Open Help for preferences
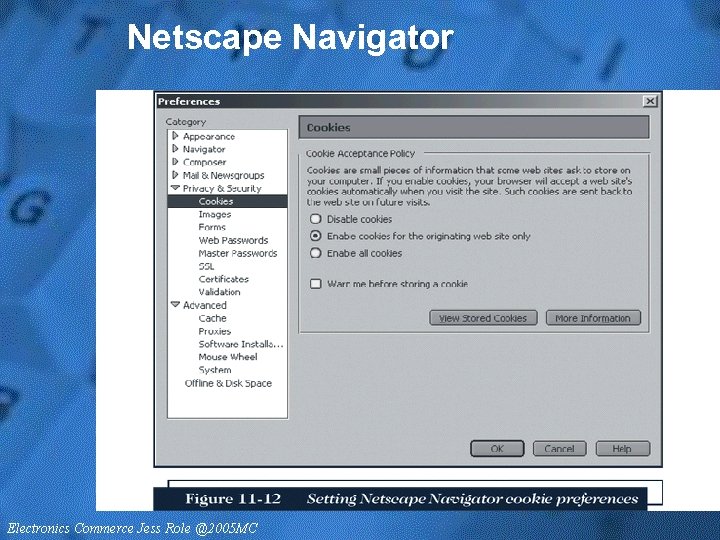This screenshot has width=720, height=540. pyautogui.click(x=622, y=449)
